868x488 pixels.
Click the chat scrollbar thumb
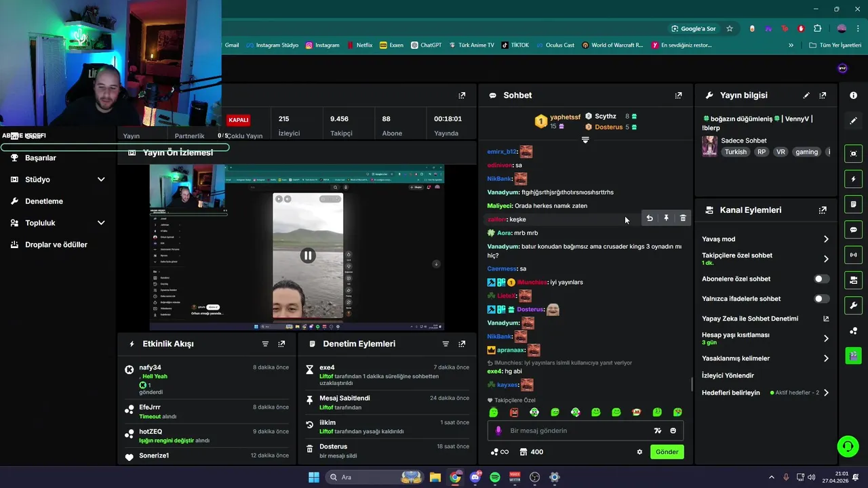(x=692, y=384)
